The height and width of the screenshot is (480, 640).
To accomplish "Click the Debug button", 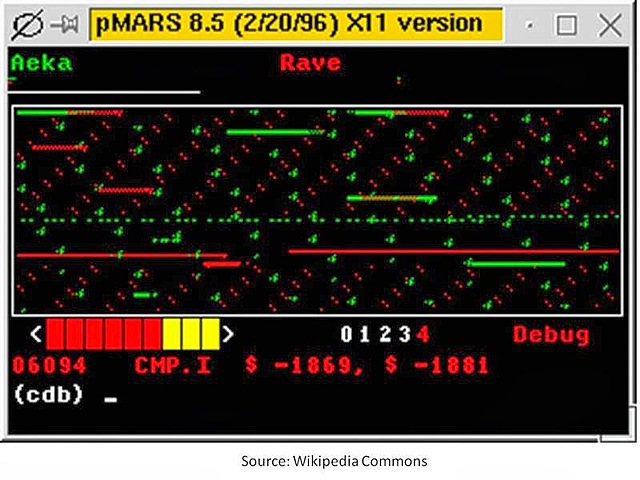I will click(551, 335).
